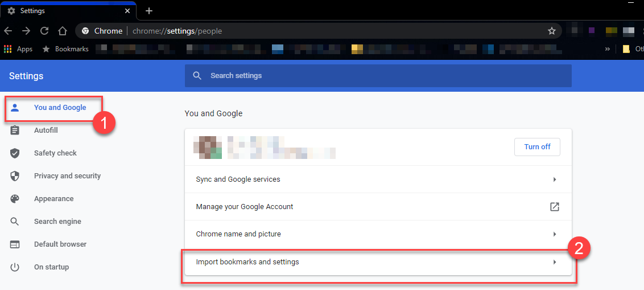Screen dimensions: 644x290
Task: Show hidden bookmarks overflow chevron
Action: (608, 49)
